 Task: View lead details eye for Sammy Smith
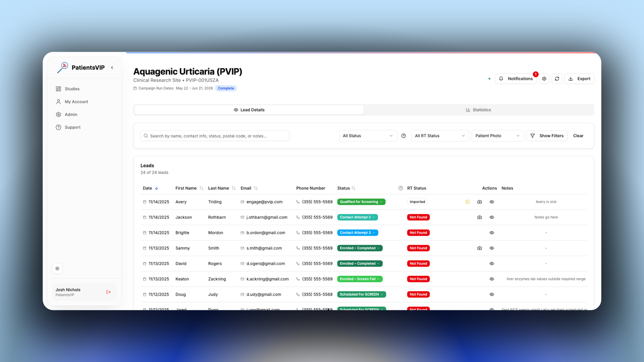[491, 248]
